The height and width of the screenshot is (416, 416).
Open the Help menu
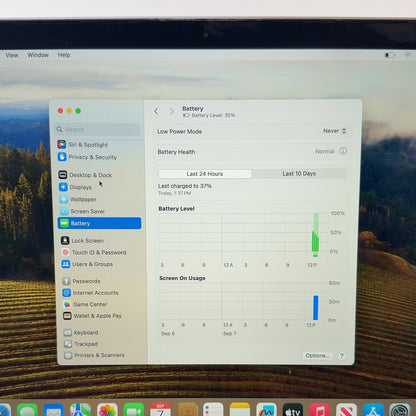[64, 55]
